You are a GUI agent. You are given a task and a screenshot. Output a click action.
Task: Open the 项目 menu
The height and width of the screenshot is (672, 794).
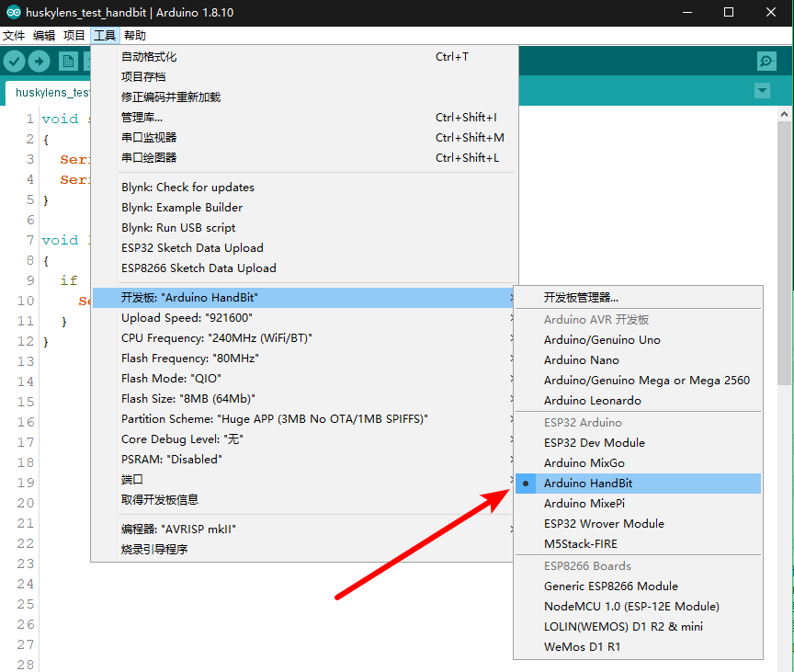click(x=74, y=36)
